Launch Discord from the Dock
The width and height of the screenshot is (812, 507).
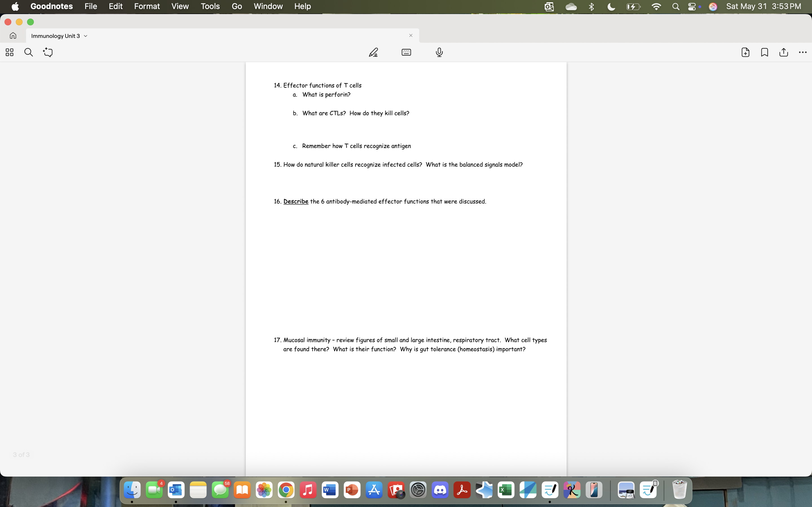point(440,490)
